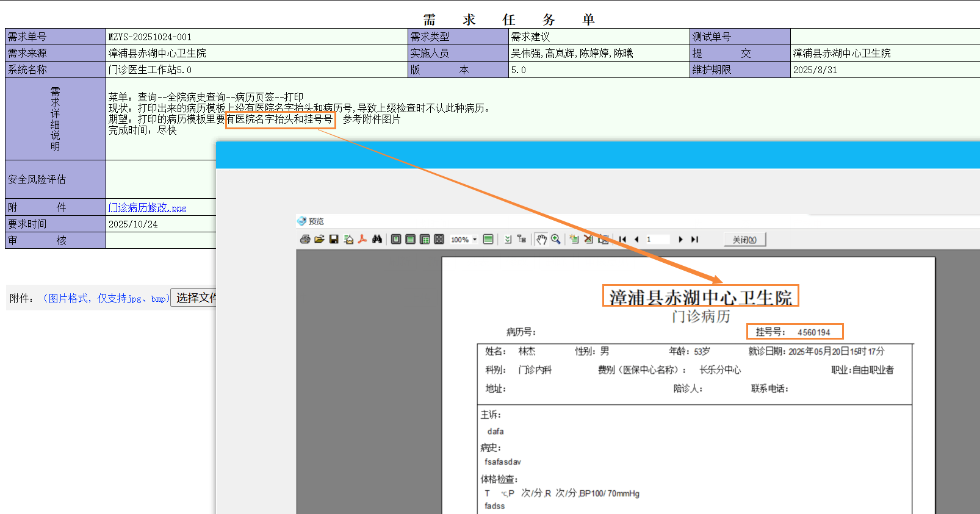980x514 pixels.
Task: Click the history text fsafasdav
Action: [x=503, y=462]
